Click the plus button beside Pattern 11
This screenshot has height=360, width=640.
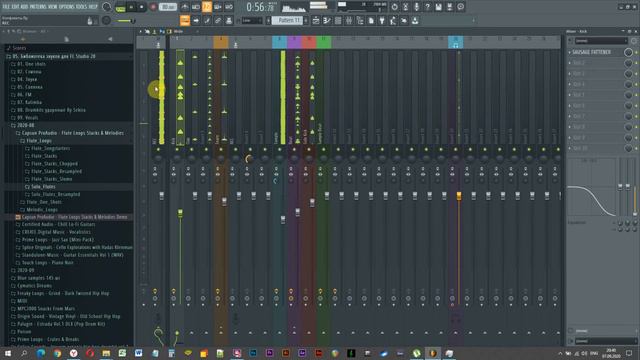coord(306,20)
